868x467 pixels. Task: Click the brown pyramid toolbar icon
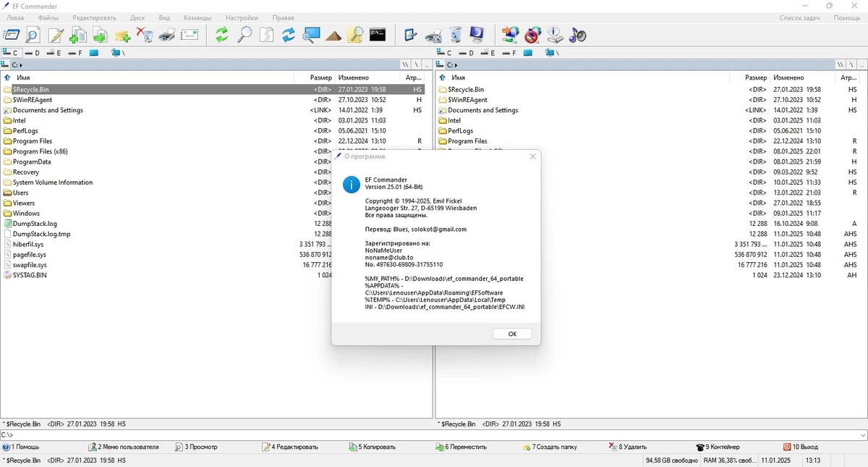(x=333, y=34)
